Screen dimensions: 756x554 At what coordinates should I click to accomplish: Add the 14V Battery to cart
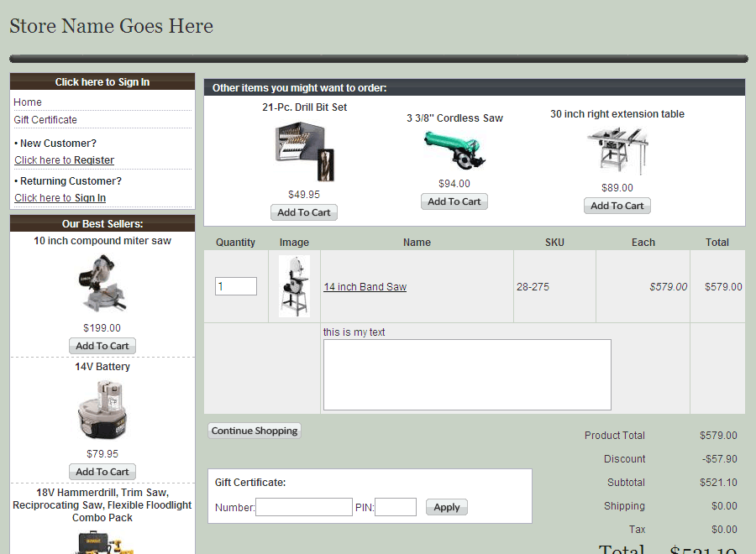[x=102, y=472]
